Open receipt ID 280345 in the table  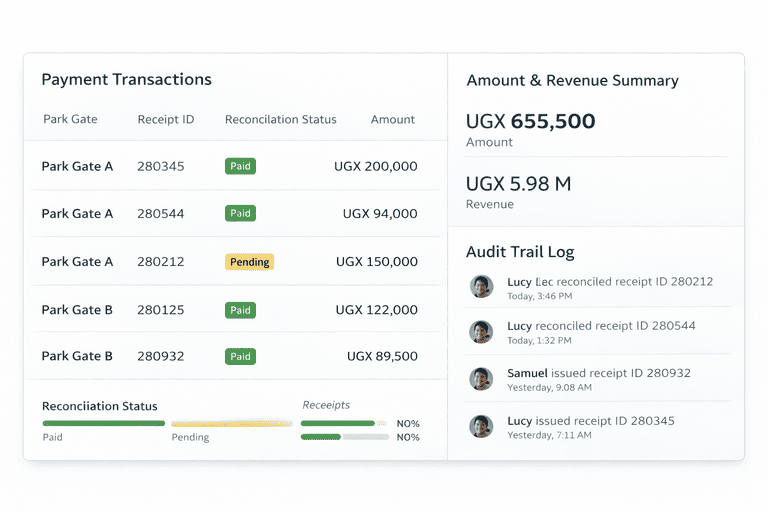tap(160, 167)
